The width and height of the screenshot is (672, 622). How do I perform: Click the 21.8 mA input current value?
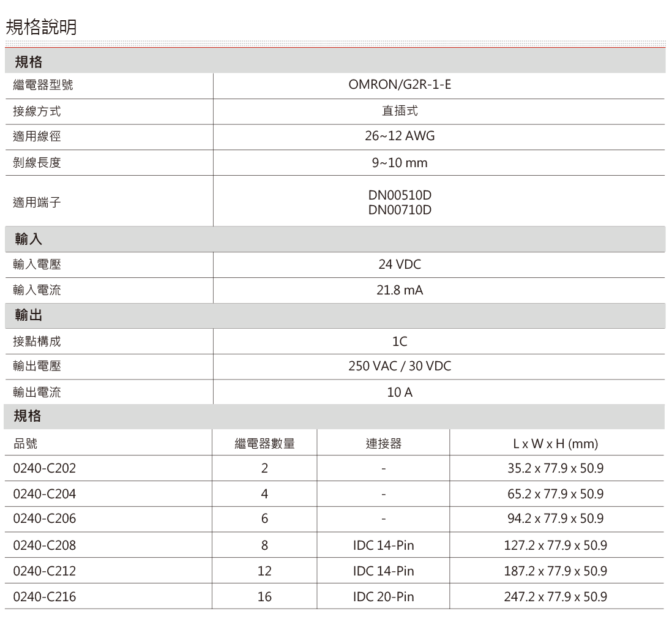401,290
